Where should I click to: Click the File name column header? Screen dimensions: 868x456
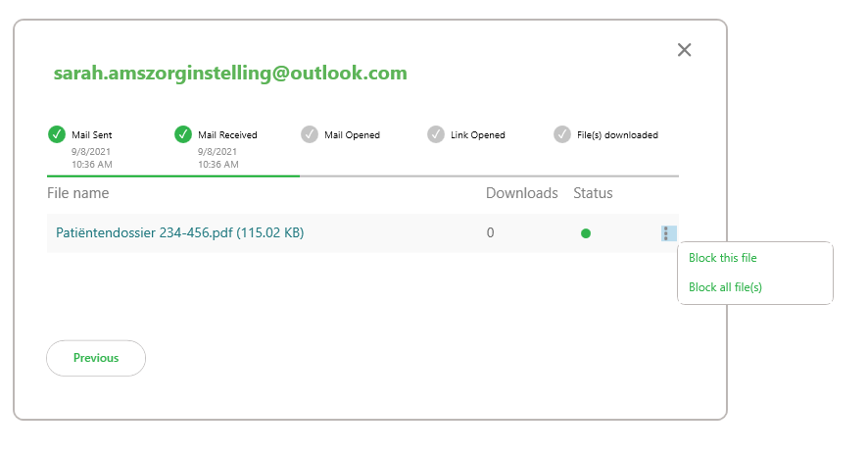coord(78,193)
